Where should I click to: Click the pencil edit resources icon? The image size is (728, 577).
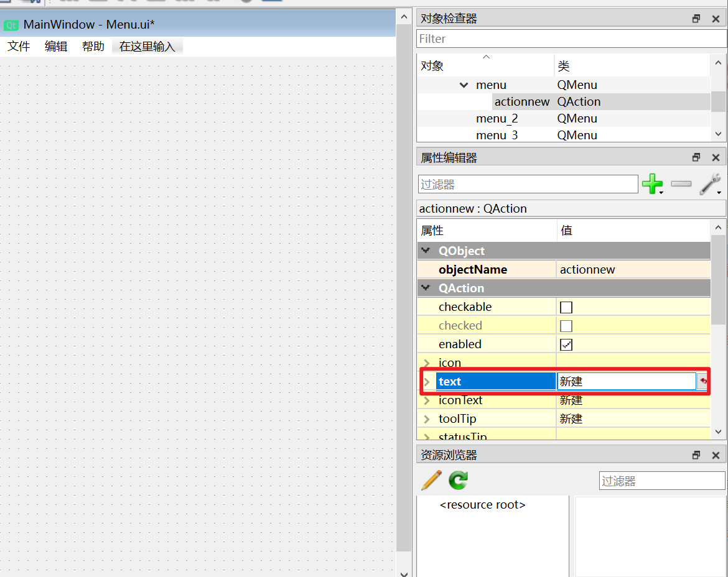pyautogui.click(x=431, y=480)
